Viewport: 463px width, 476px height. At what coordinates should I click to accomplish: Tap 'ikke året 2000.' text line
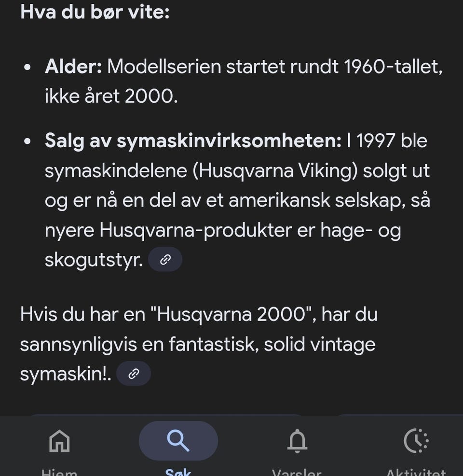(x=111, y=97)
